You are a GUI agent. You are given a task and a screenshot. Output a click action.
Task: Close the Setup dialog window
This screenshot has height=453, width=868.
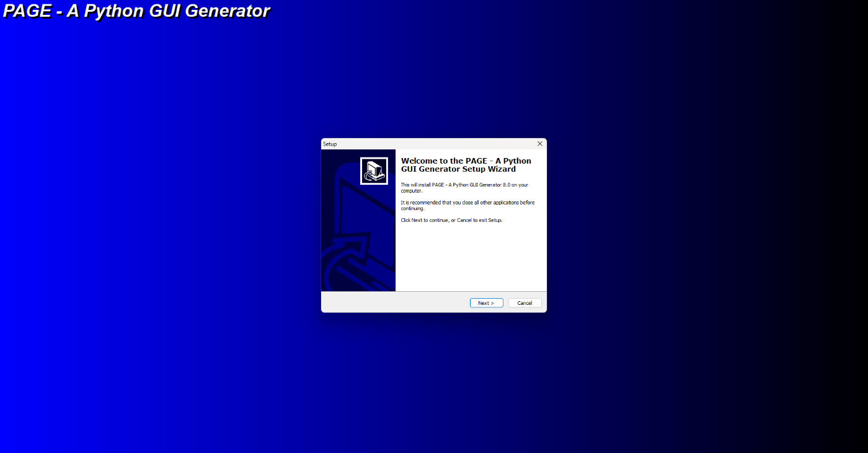(x=539, y=144)
